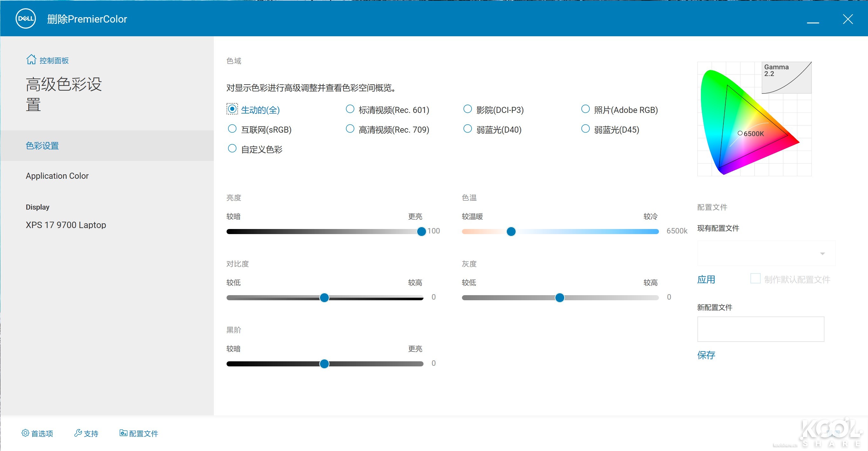
Task: Click the 亮度 brightness slider handle
Action: point(422,231)
